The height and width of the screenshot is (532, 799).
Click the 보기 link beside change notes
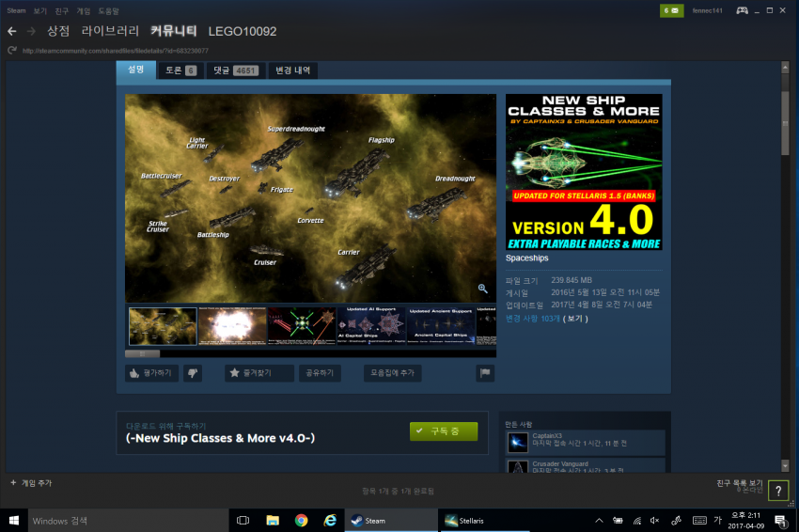(575, 319)
